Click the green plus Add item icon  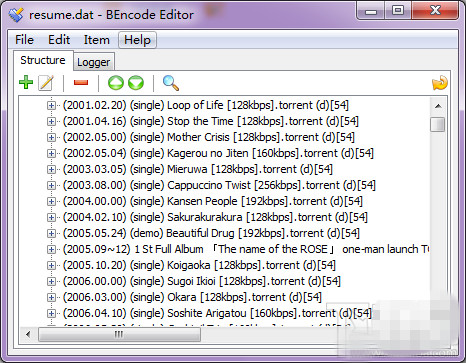26,82
